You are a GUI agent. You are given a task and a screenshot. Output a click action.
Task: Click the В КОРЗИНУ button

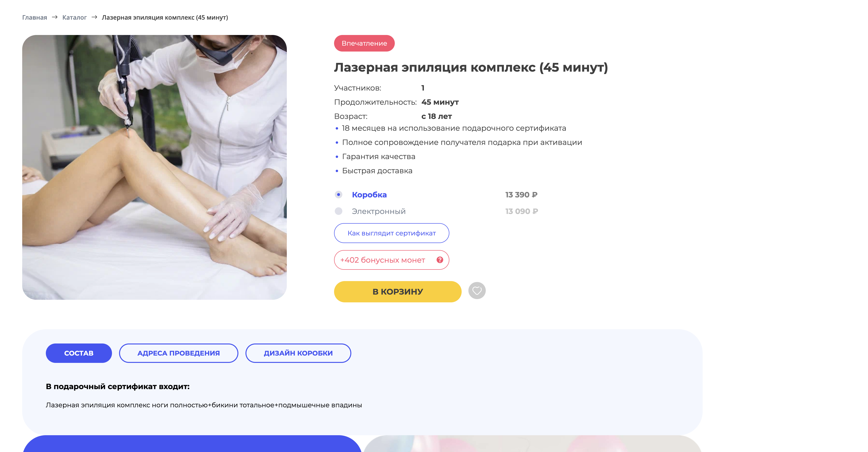point(398,291)
